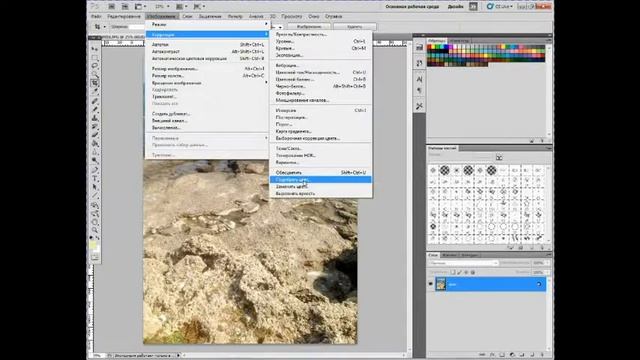Click the Изображение button in options bar
The image size is (640, 360).
coord(309,27)
